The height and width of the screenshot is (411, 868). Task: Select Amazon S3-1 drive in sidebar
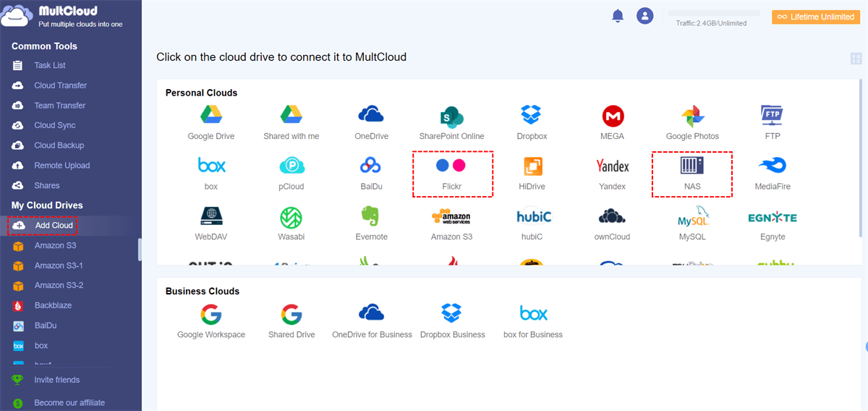(58, 266)
